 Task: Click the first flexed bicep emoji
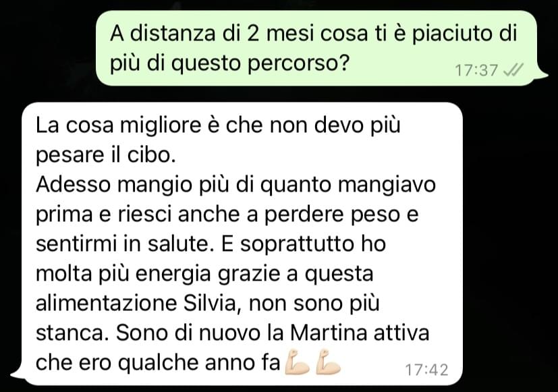(297, 362)
